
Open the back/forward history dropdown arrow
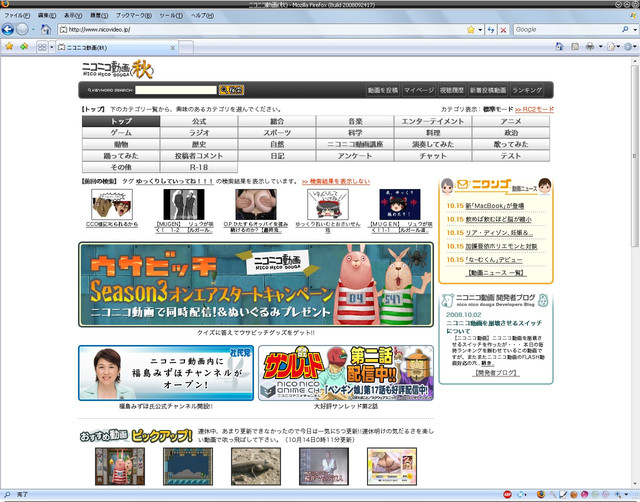(x=33, y=30)
